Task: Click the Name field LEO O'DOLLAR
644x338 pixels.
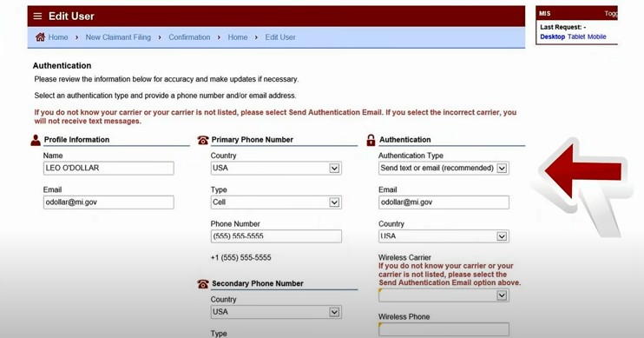Action: click(108, 169)
